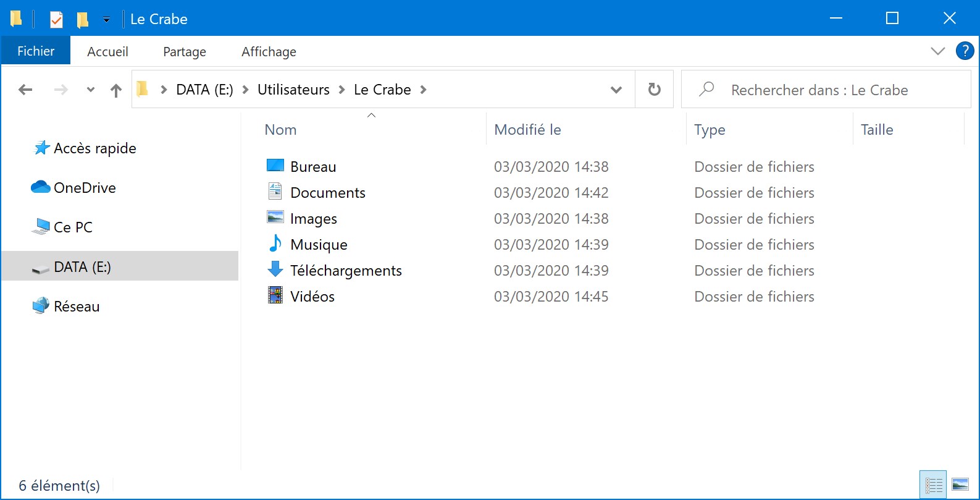The height and width of the screenshot is (500, 980).
Task: Switch to the Accueil ribbon tab
Action: [x=107, y=52]
